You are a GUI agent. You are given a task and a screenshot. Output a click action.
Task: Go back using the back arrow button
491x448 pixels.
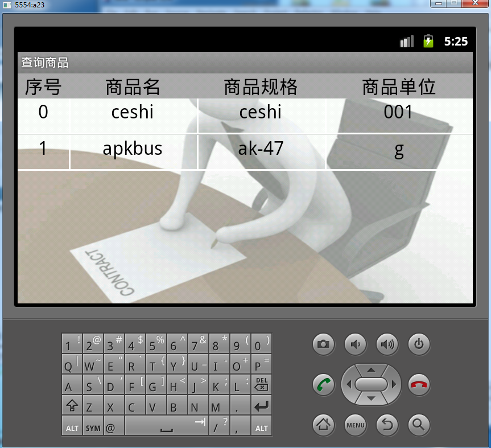tap(387, 425)
